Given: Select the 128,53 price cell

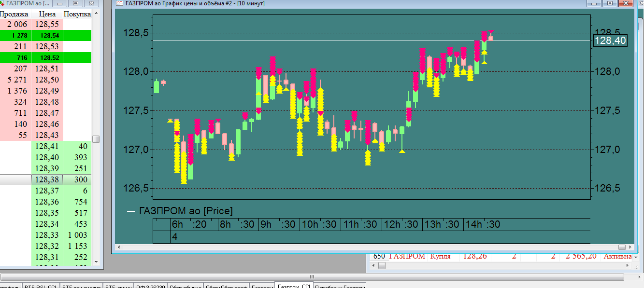Looking at the screenshot, I should (x=47, y=46).
